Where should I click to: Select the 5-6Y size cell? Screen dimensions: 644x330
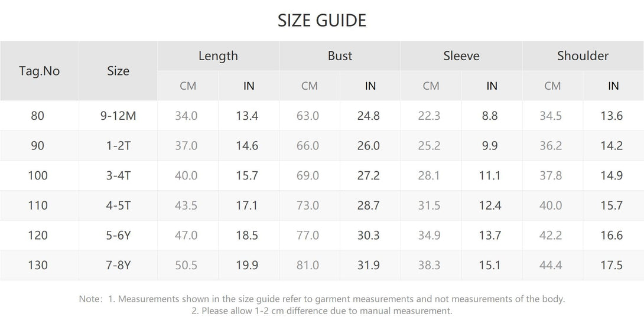tap(118, 236)
